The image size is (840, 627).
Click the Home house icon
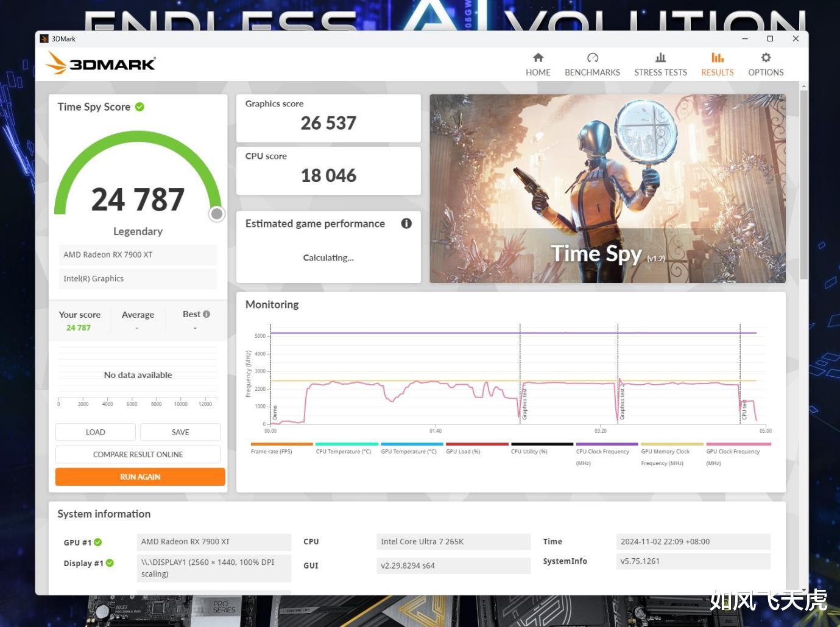tap(538, 58)
